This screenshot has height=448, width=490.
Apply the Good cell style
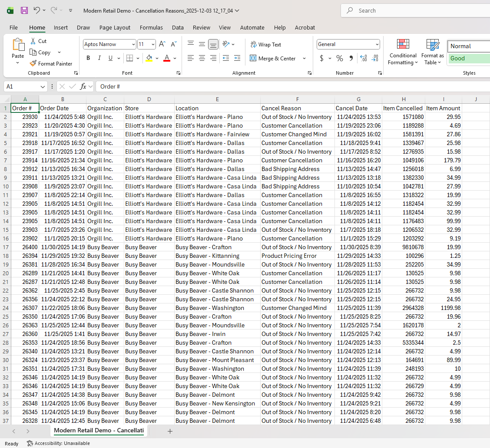(x=468, y=58)
